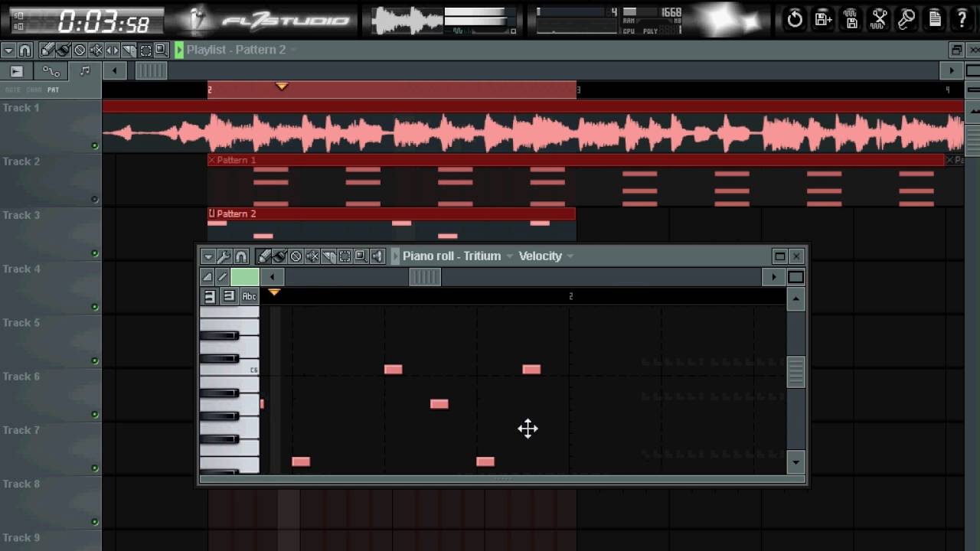Open the Piano roll tools wrench menu
This screenshot has width=980, height=551.
click(x=224, y=256)
